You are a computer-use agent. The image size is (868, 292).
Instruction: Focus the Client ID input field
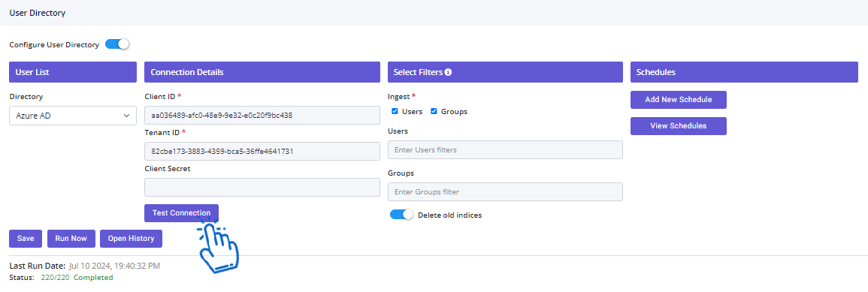[262, 116]
